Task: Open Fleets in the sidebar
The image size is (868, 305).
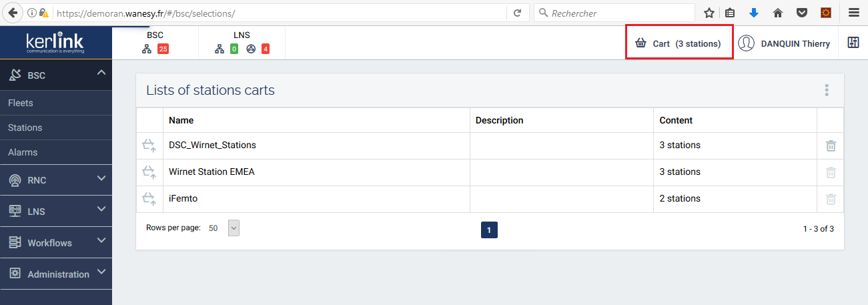Action: coord(21,103)
